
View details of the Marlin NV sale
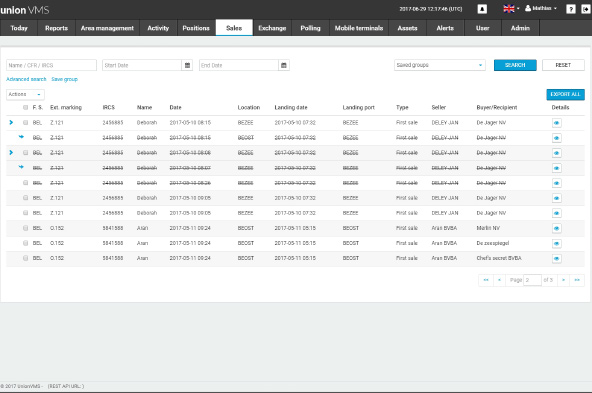click(557, 228)
